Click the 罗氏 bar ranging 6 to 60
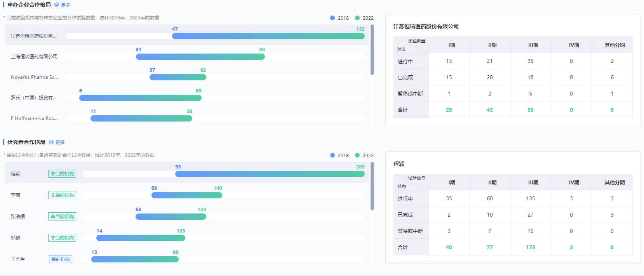644x276 pixels. (x=140, y=98)
